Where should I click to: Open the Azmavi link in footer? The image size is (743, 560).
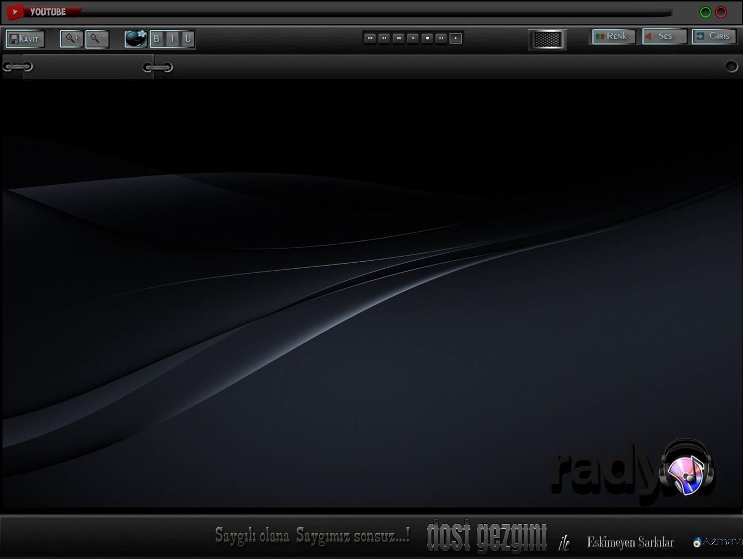(x=718, y=542)
